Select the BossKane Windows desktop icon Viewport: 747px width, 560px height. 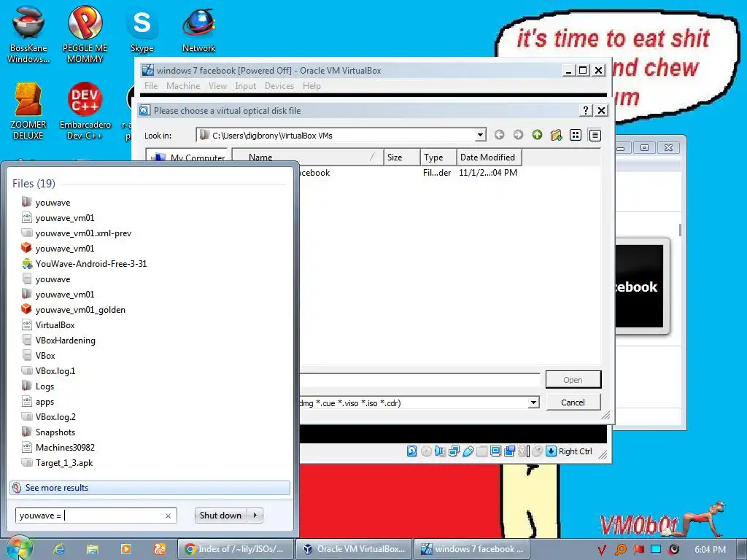coord(28,34)
